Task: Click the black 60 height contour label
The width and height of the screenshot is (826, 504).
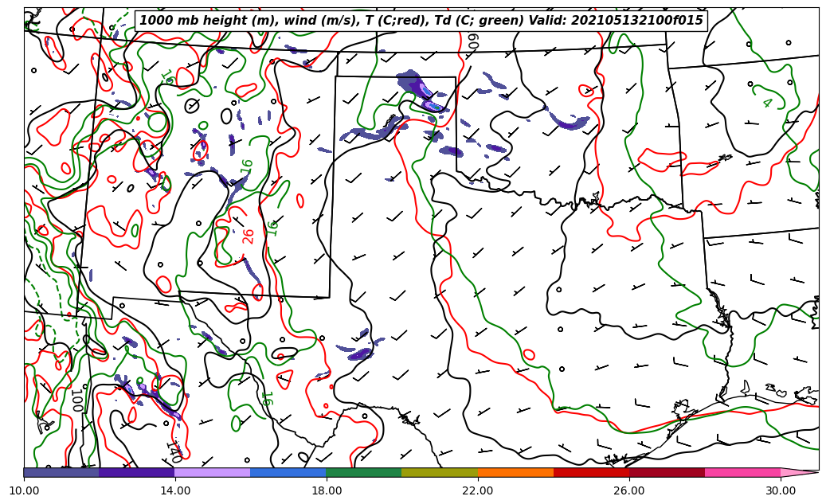Action: [472, 42]
